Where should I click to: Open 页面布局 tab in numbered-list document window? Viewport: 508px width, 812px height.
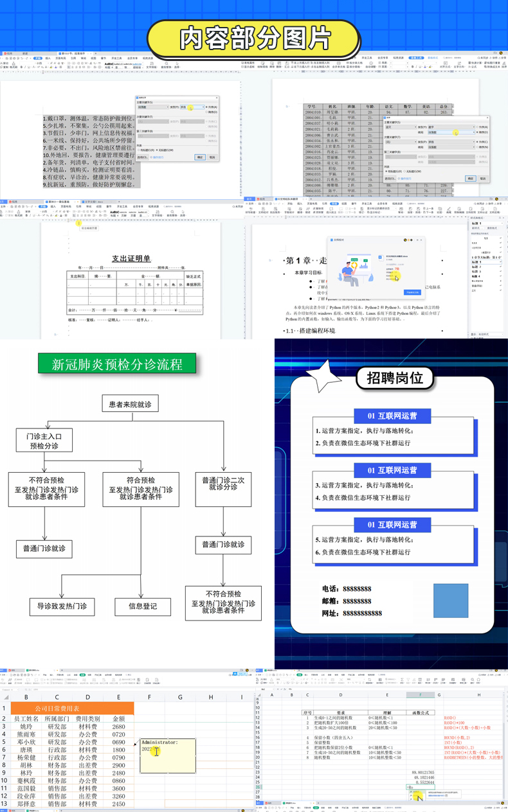(60, 58)
